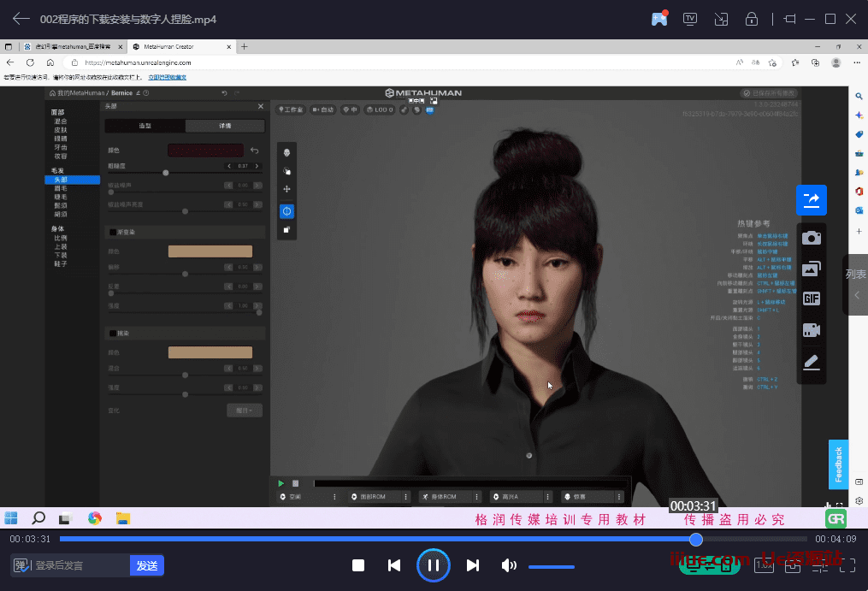Skip to the next video
The width and height of the screenshot is (868, 591).
coord(473,565)
